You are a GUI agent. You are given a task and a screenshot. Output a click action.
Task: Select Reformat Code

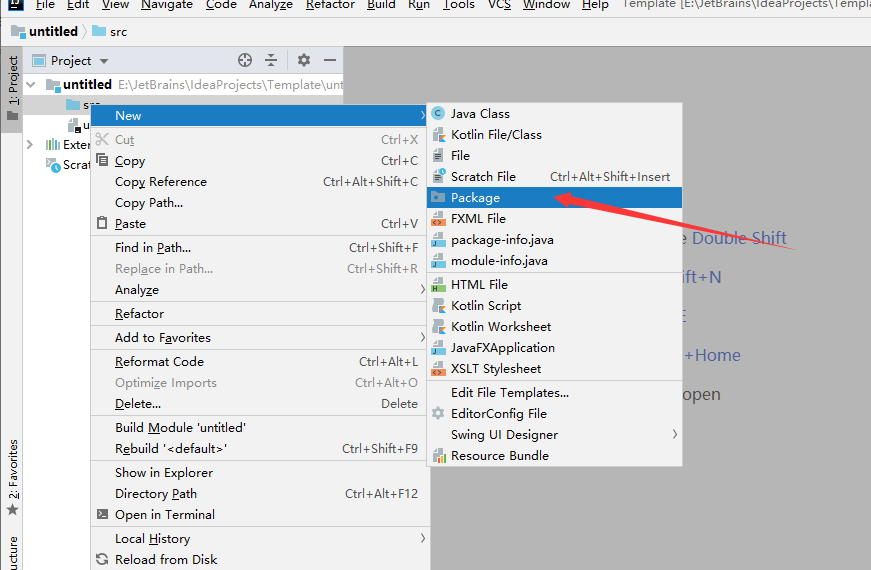tap(261, 362)
